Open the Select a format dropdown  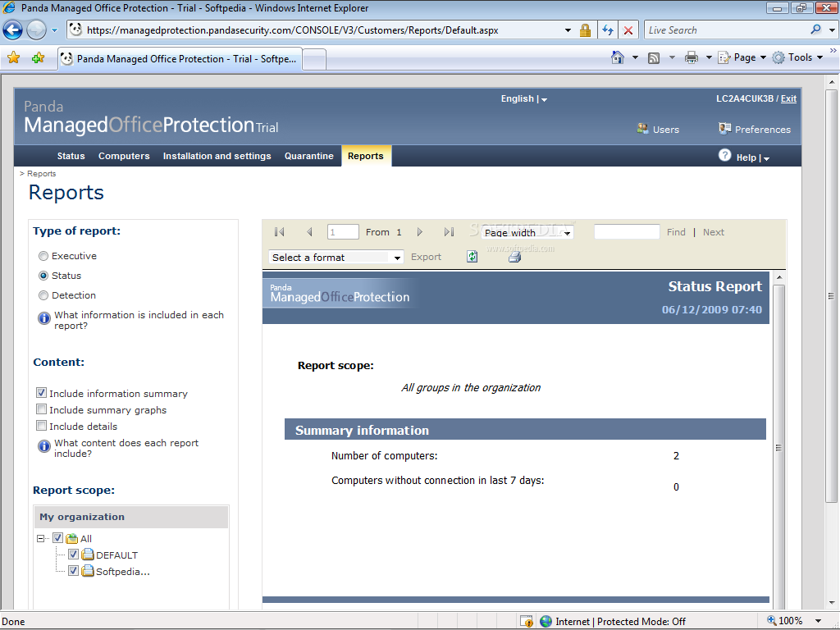coord(336,258)
